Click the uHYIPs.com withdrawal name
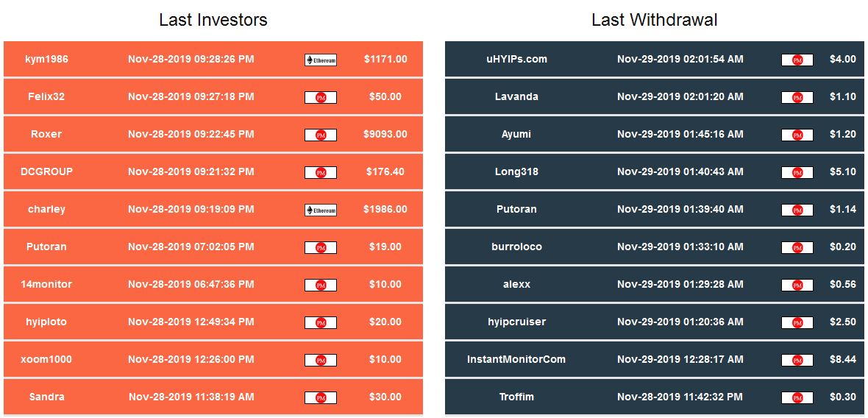 516,59
